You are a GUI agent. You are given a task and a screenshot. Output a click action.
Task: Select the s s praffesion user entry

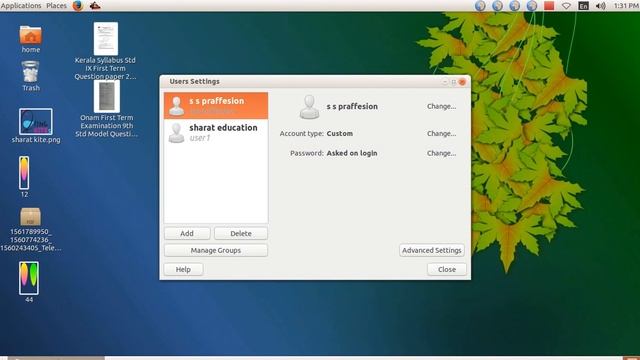pyautogui.click(x=216, y=106)
